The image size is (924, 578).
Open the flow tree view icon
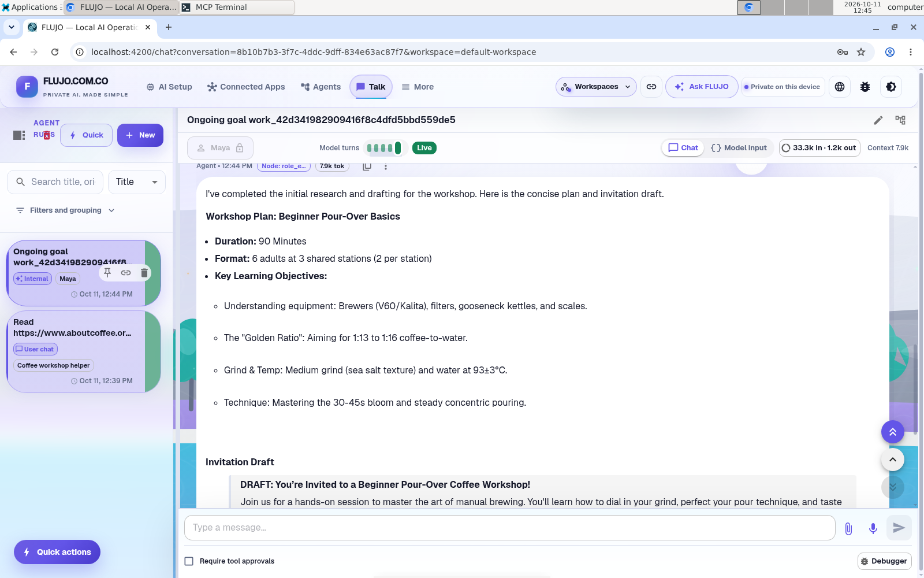coord(900,120)
